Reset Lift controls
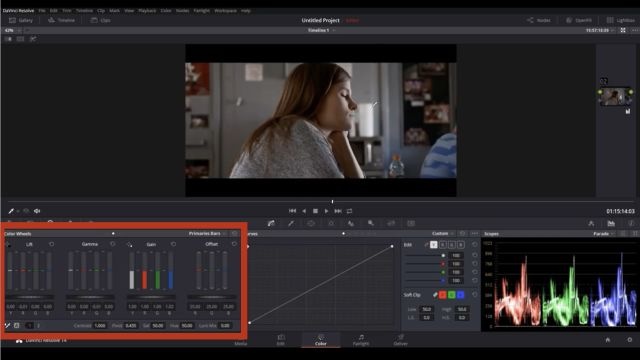 (x=51, y=244)
